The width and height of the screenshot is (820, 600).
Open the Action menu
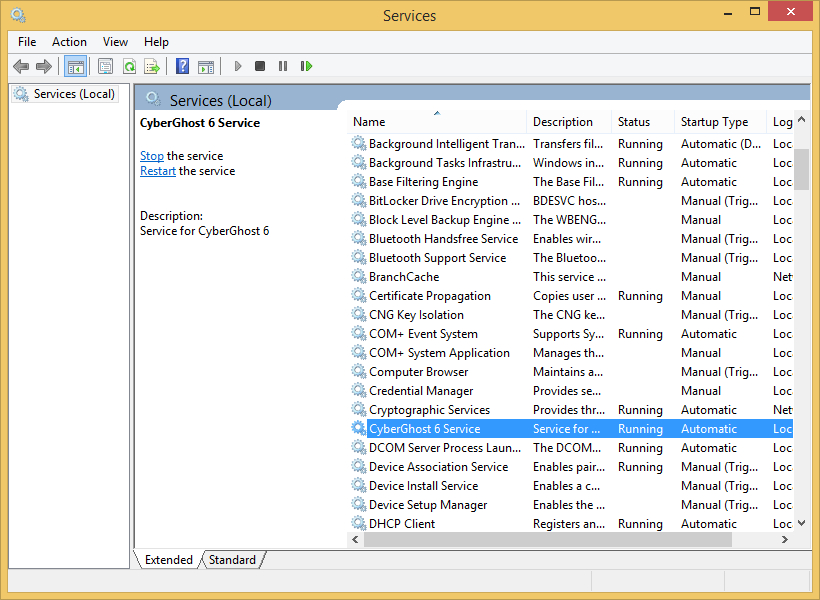point(69,42)
